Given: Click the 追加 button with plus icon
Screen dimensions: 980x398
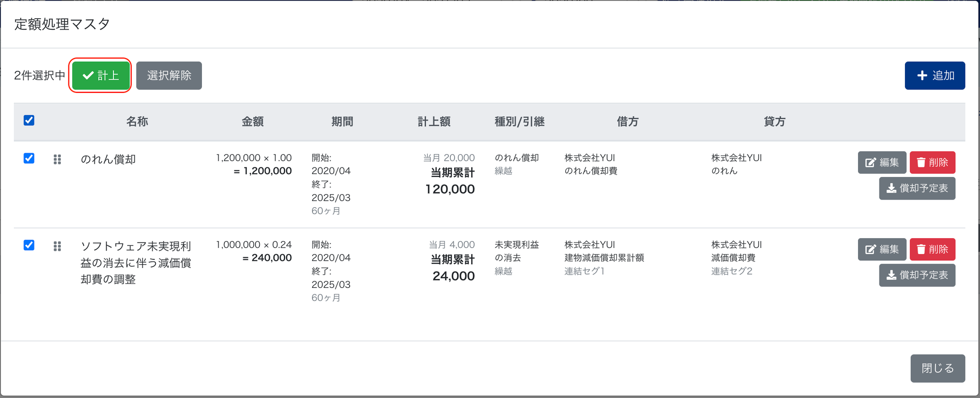Looking at the screenshot, I should [x=934, y=76].
